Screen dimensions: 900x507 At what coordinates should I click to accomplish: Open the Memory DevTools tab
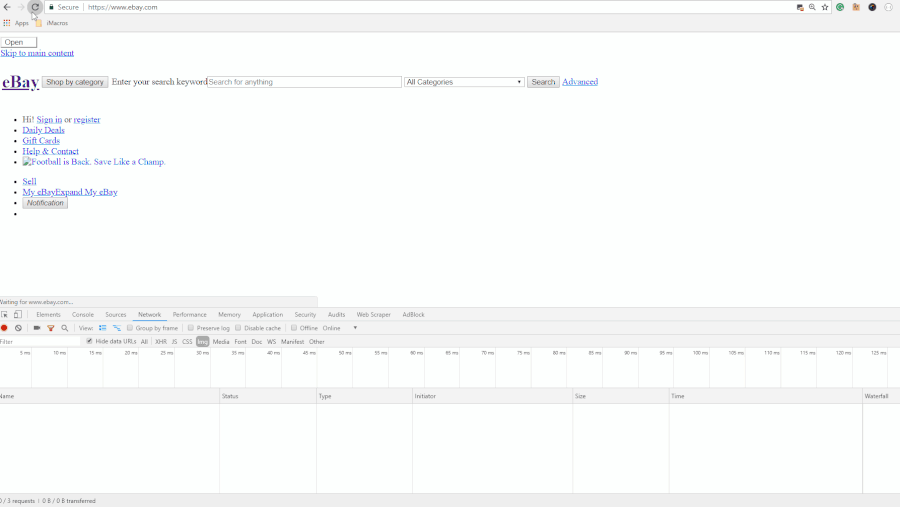(229, 315)
